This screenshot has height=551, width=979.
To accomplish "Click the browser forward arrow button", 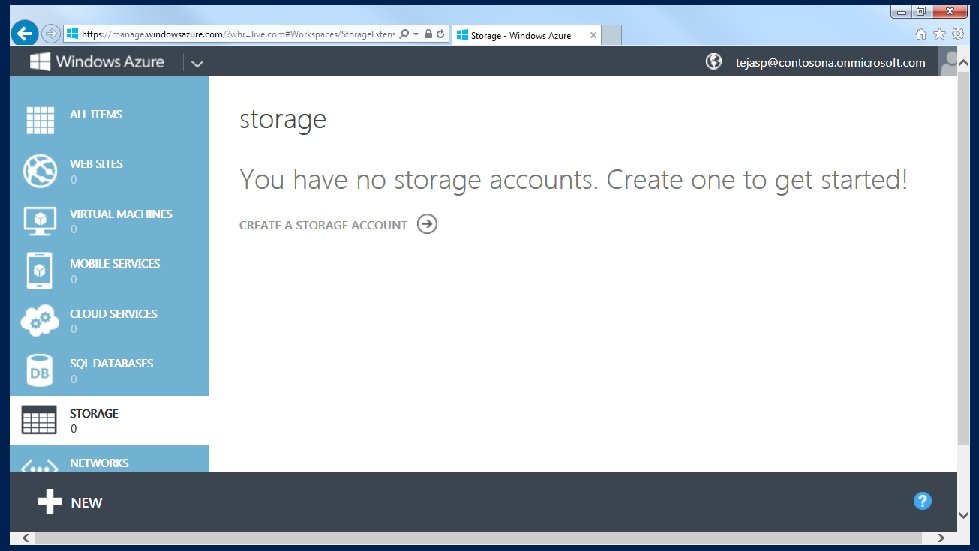I will click(x=51, y=34).
